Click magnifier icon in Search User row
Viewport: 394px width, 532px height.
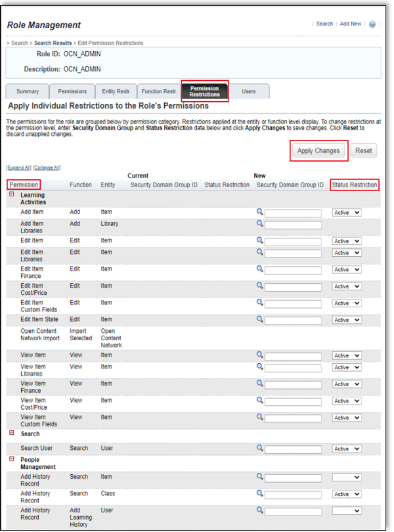[260, 448]
